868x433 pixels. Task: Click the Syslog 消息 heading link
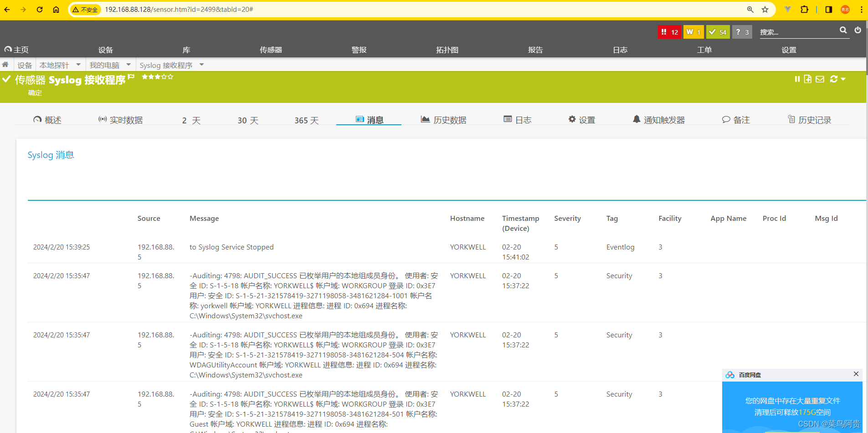(x=51, y=155)
